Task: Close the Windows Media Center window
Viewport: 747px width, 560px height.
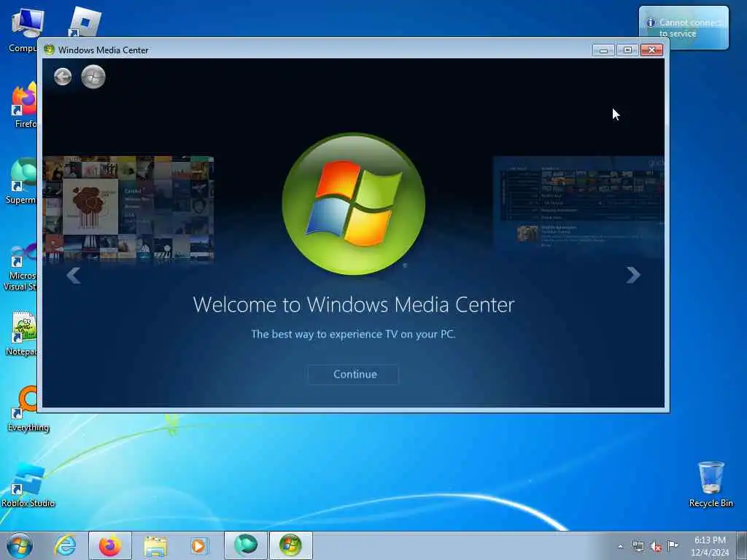Action: coord(651,50)
